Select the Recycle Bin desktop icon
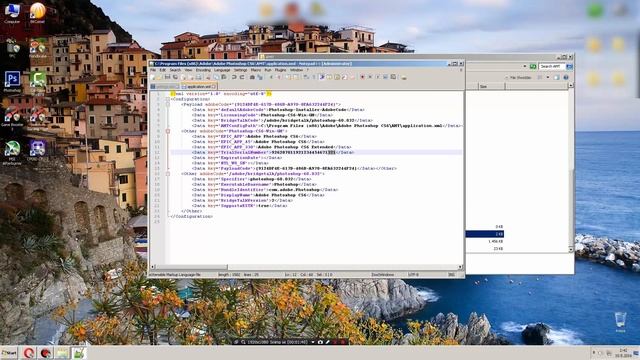This screenshot has width=640, height=360. [x=620, y=322]
